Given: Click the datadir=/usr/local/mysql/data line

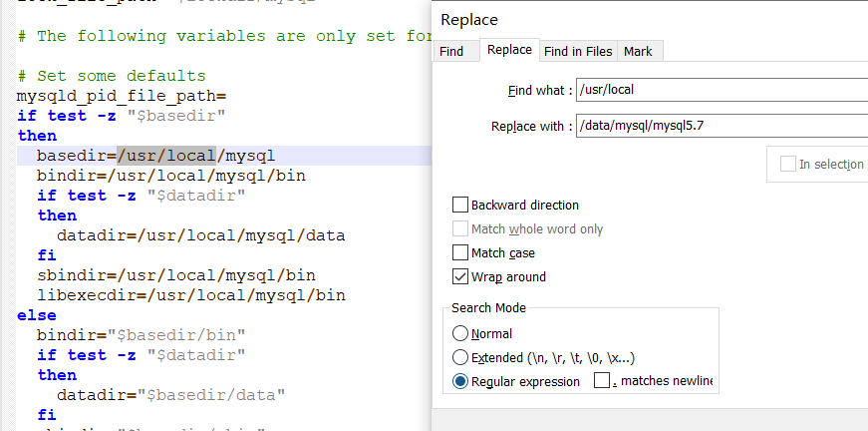Looking at the screenshot, I should pyautogui.click(x=200, y=235).
